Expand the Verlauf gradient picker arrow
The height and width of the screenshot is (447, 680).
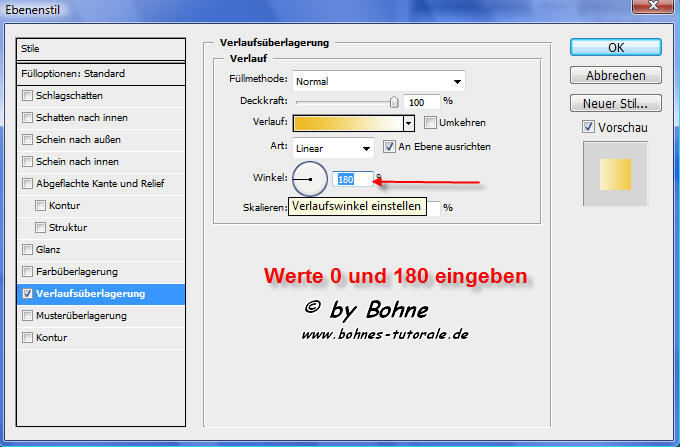click(409, 123)
